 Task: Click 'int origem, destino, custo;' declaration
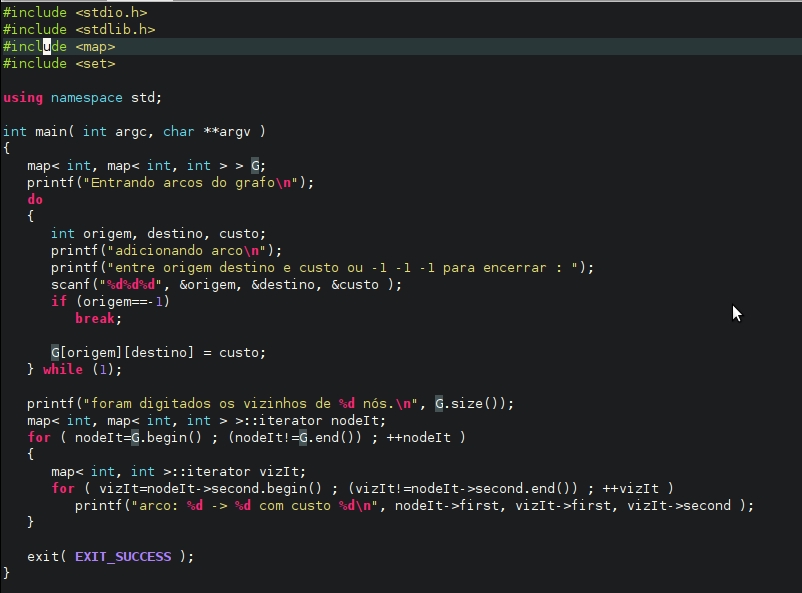tap(158, 234)
